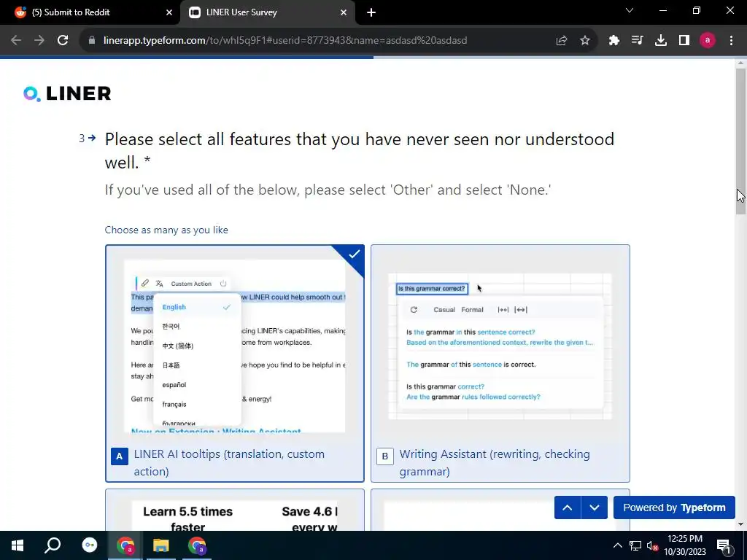Share this page via address bar icon
Viewport: 747px width, 560px height.
click(x=562, y=41)
